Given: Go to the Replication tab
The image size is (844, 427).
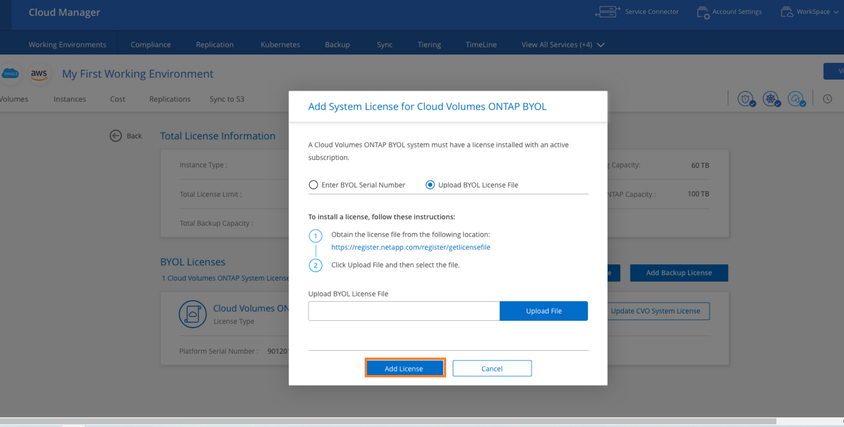Looking at the screenshot, I should pos(215,45).
